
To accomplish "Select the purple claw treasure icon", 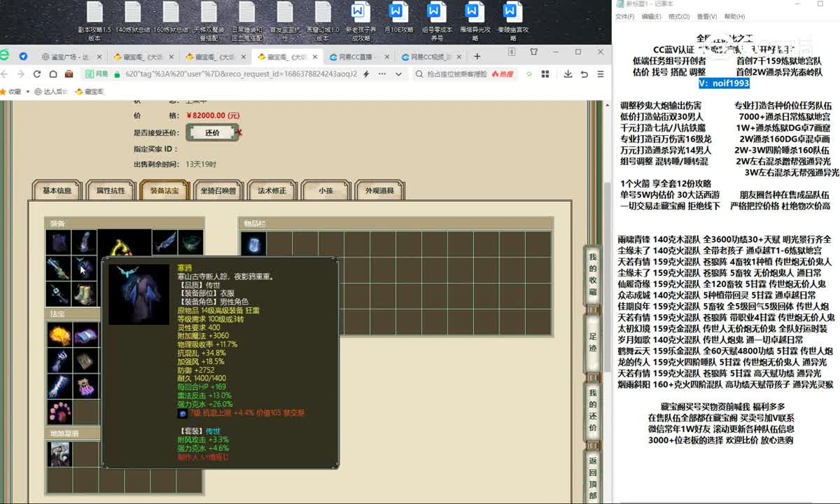I will point(85,386).
